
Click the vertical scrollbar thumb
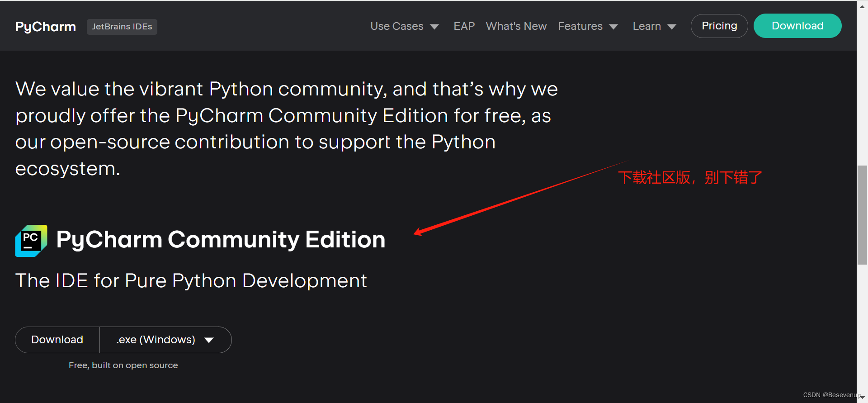coord(863,215)
